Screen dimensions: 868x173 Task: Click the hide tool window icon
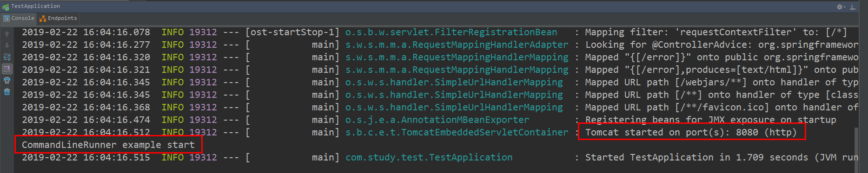click(853, 6)
